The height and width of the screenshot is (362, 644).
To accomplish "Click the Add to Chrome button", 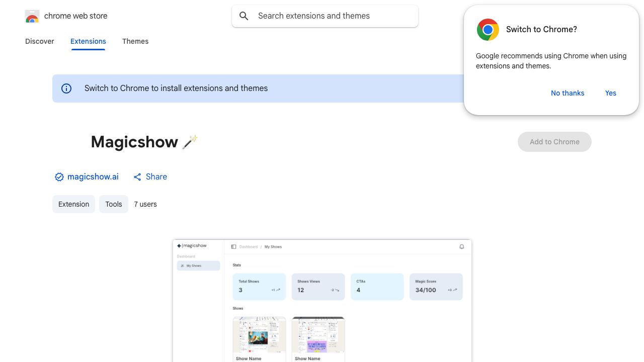I will click(x=554, y=142).
